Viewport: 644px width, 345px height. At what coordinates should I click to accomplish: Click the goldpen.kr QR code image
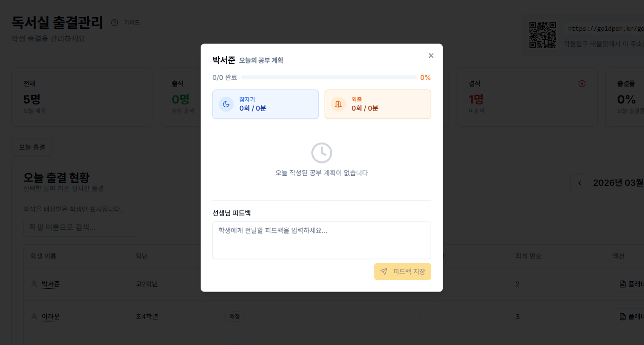tap(543, 34)
